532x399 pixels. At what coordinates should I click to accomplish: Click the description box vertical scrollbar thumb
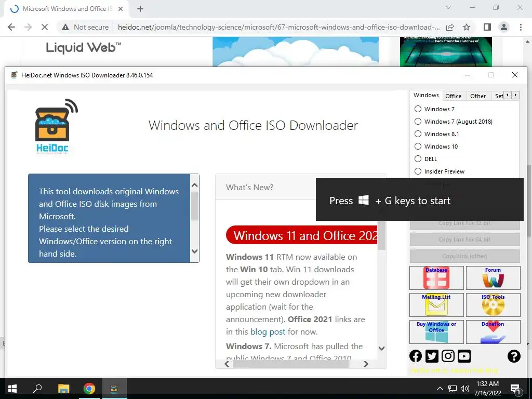point(194,206)
